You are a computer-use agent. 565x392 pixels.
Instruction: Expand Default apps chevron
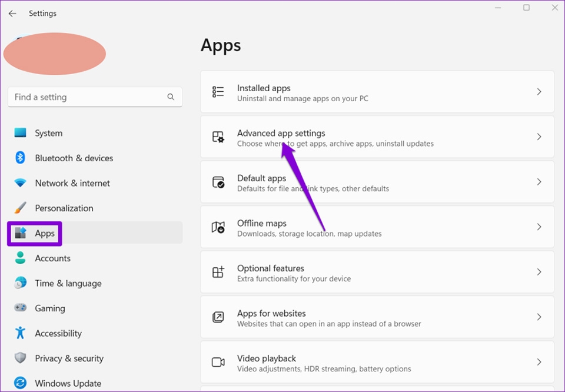point(539,182)
